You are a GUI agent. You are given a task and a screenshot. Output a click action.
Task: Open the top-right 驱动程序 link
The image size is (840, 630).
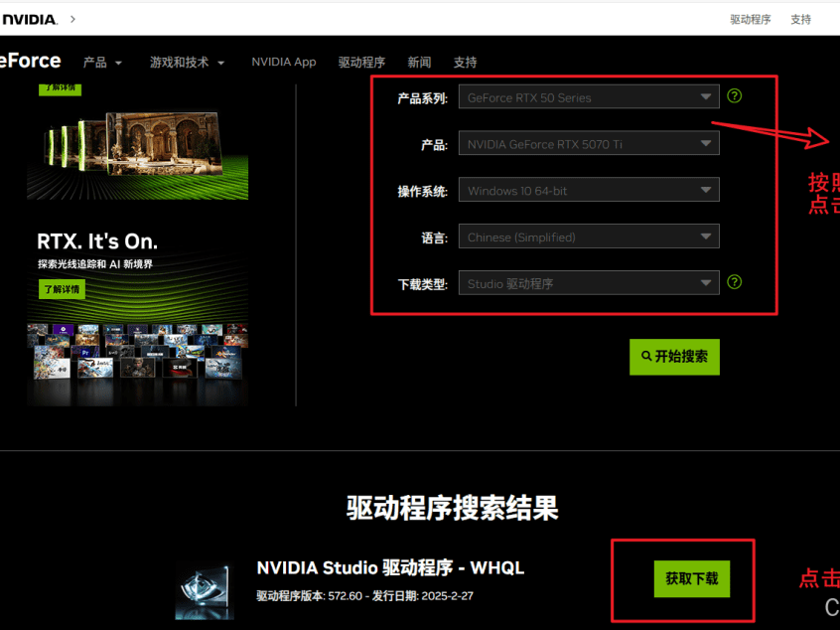(750, 19)
